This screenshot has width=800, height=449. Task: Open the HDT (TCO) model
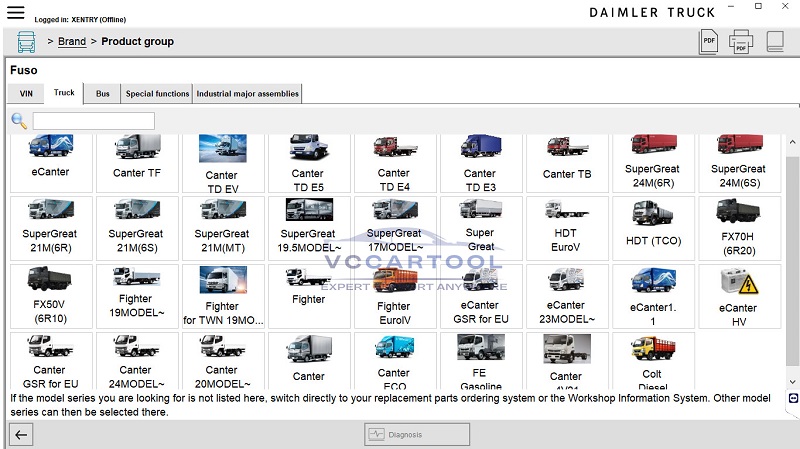(653, 228)
